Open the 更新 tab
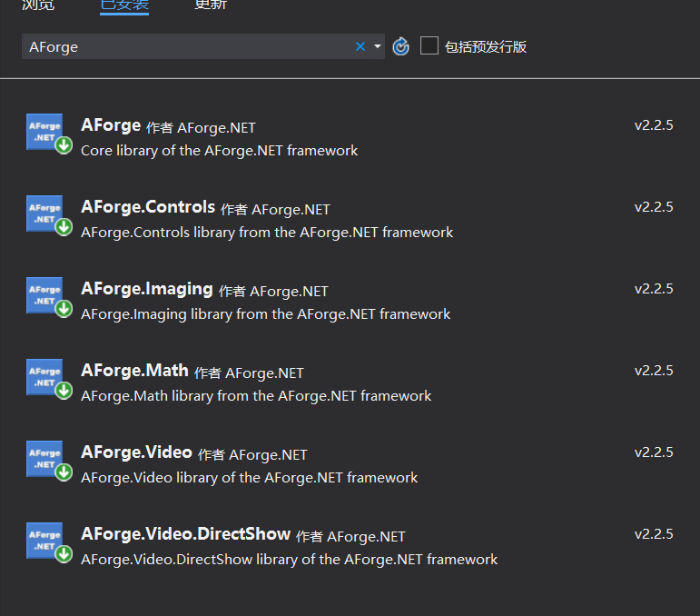 [x=211, y=5]
